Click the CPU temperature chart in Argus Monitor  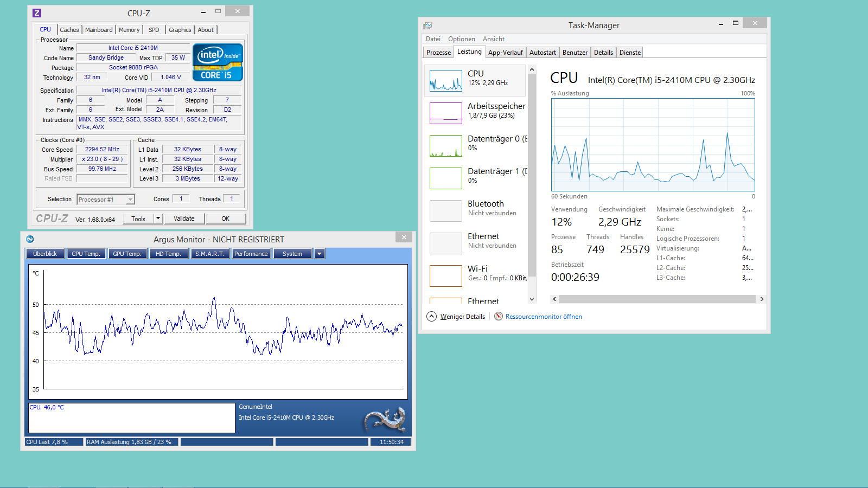pyautogui.click(x=218, y=332)
